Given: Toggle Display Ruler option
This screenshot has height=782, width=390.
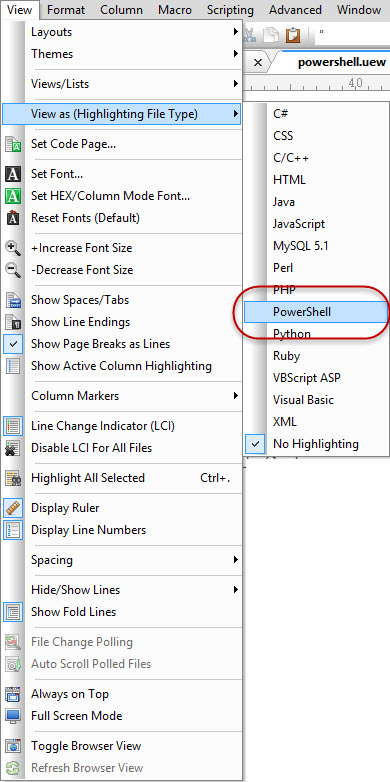Looking at the screenshot, I should pyautogui.click(x=122, y=508).
